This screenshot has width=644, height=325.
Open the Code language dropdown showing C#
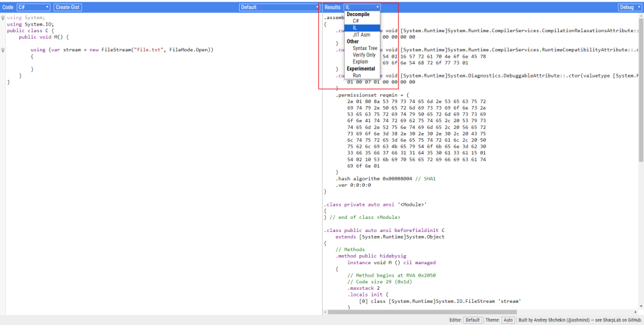(x=33, y=7)
